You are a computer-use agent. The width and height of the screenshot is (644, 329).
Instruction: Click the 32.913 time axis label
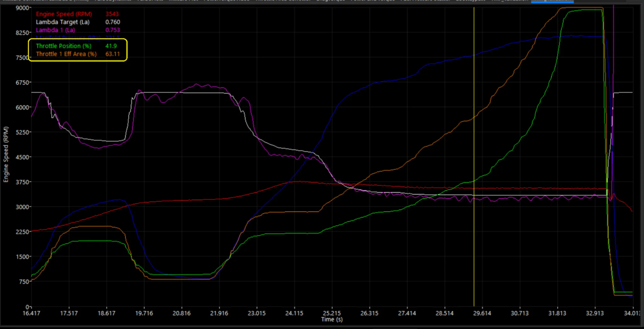pyautogui.click(x=595, y=313)
